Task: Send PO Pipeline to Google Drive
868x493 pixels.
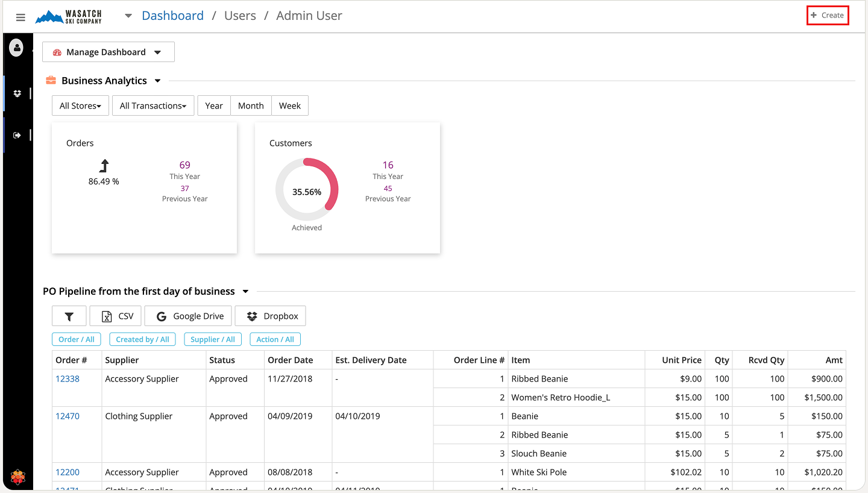Action: [x=190, y=316]
